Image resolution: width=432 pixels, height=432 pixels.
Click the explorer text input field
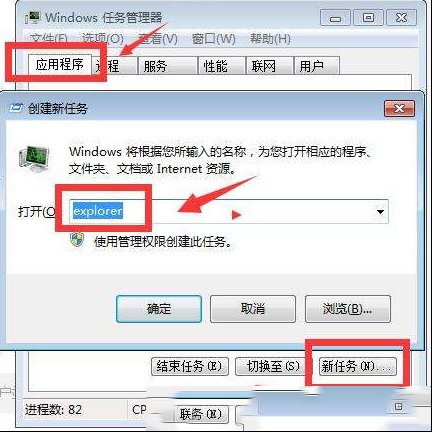[x=229, y=212]
